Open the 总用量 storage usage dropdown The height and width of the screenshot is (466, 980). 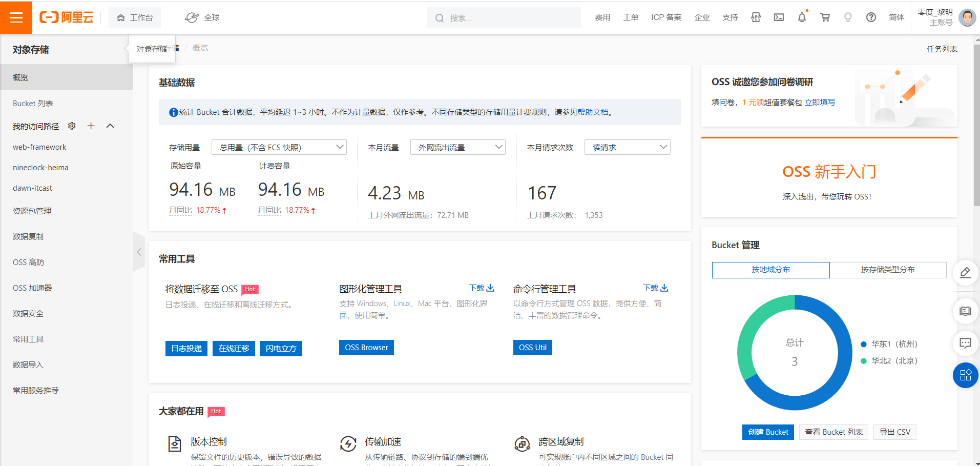click(x=279, y=148)
